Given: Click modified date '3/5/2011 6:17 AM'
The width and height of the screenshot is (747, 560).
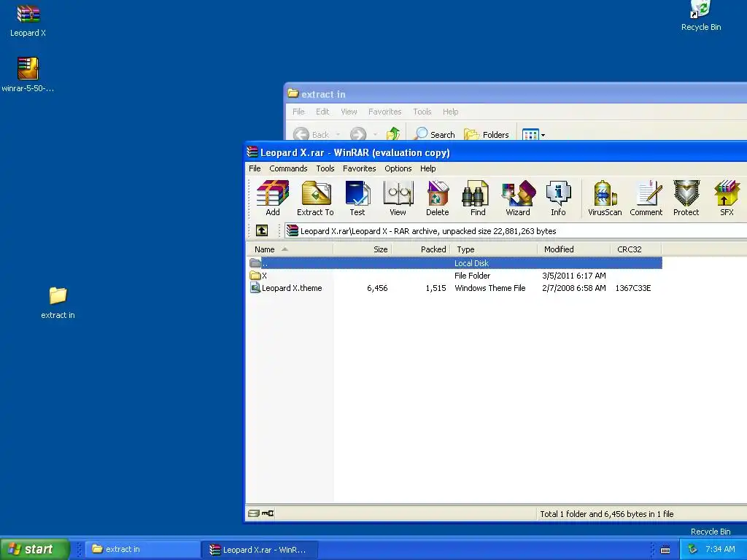Looking at the screenshot, I should [x=573, y=276].
